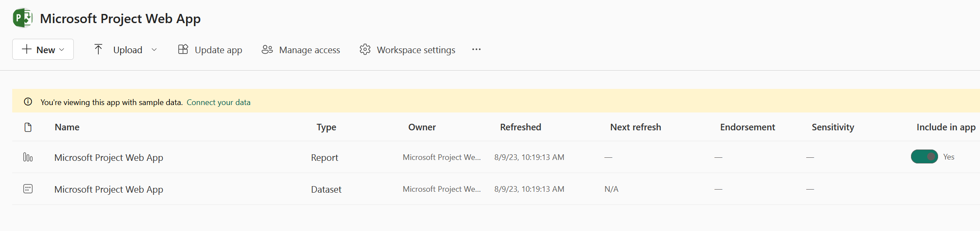This screenshot has height=231, width=980.
Task: Click the Yes label beside toggle
Action: tap(949, 156)
